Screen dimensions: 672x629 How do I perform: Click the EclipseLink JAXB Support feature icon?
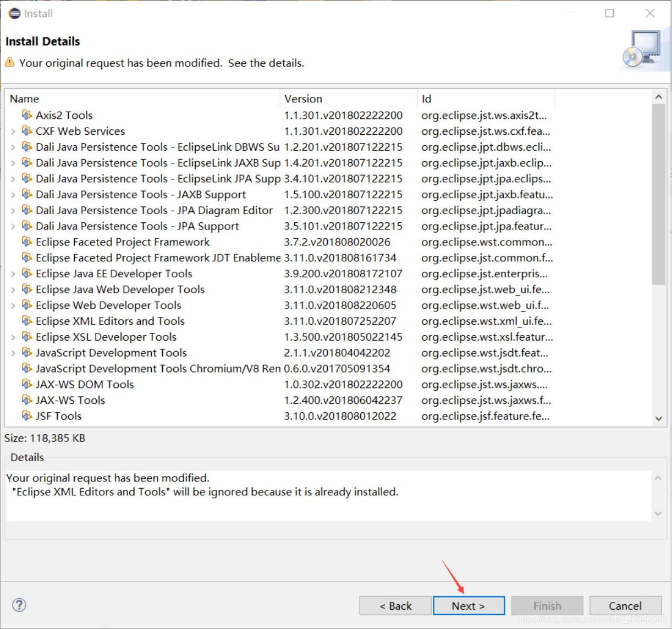click(26, 162)
